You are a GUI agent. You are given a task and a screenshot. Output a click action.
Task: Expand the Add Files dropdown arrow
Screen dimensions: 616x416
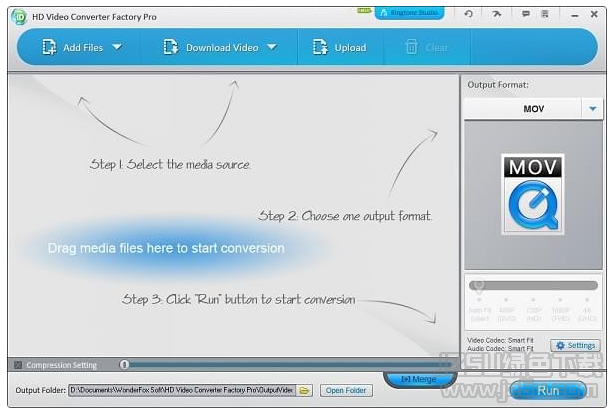click(x=117, y=47)
